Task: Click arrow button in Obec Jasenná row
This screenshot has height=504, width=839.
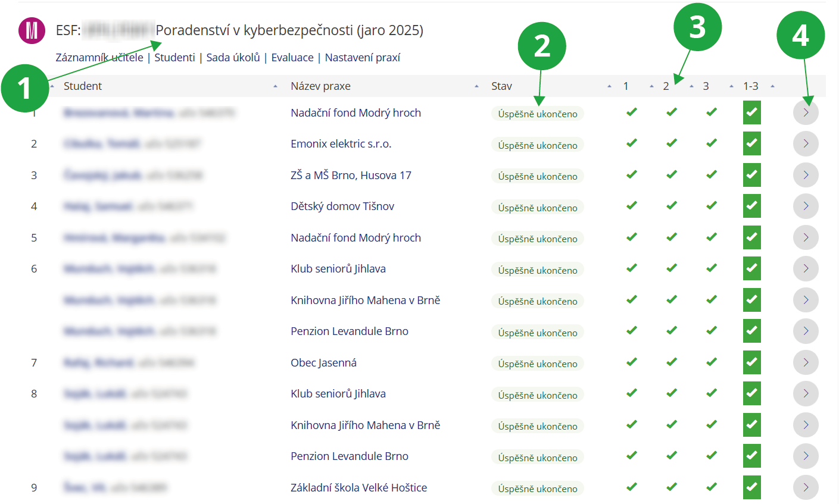Action: [806, 362]
